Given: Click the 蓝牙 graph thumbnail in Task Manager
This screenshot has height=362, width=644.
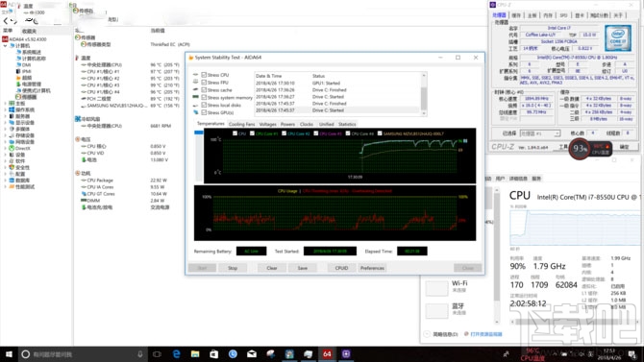Looking at the screenshot, I should pyautogui.click(x=436, y=311).
